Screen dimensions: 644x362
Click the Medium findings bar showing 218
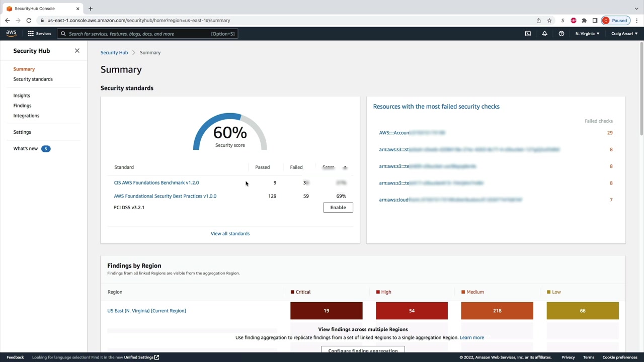tap(497, 311)
